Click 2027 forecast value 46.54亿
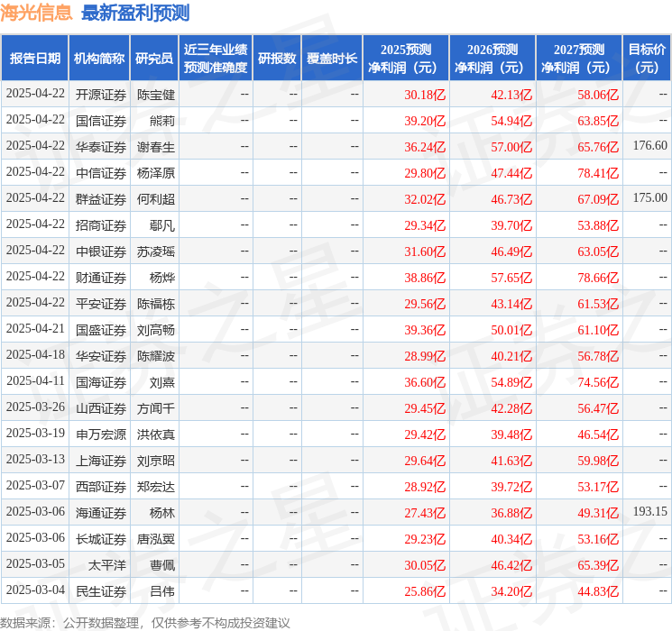This screenshot has height=631, width=672. click(x=598, y=434)
